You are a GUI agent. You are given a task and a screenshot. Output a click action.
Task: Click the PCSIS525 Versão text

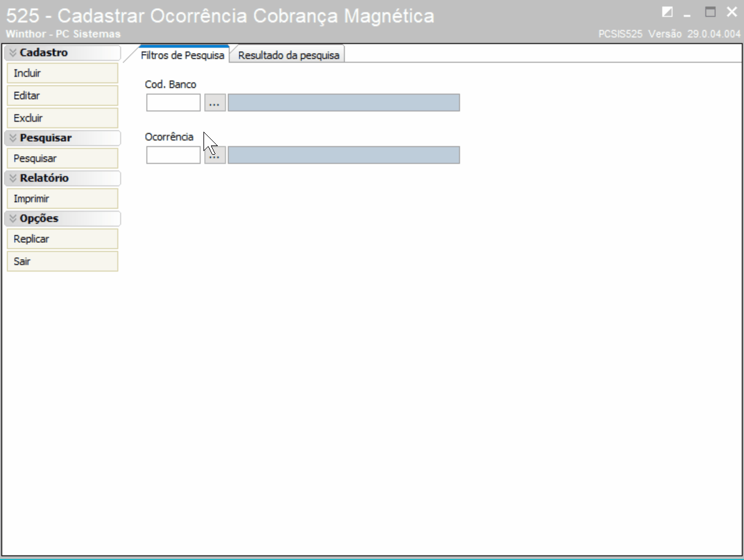[x=669, y=34]
